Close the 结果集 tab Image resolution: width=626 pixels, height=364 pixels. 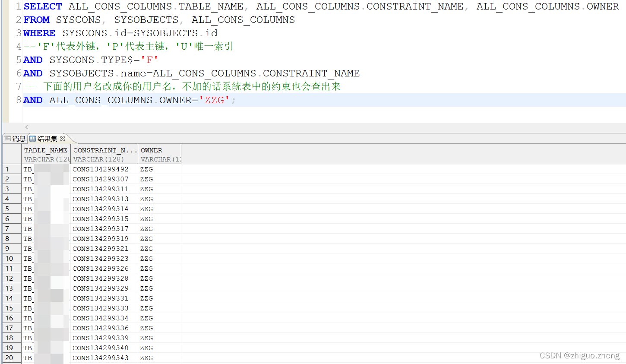tap(63, 139)
